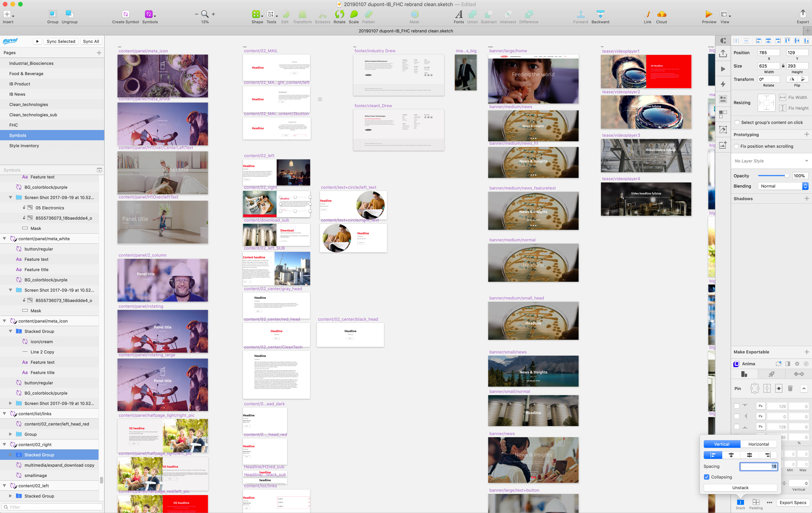Check the Anima bottom pin checkbox

[737, 427]
